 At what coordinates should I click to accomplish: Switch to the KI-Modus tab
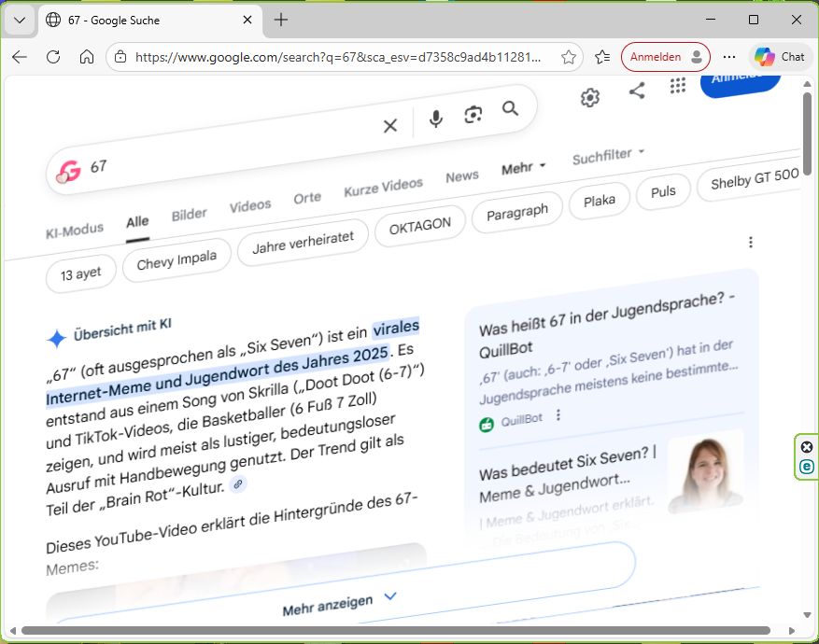(75, 231)
